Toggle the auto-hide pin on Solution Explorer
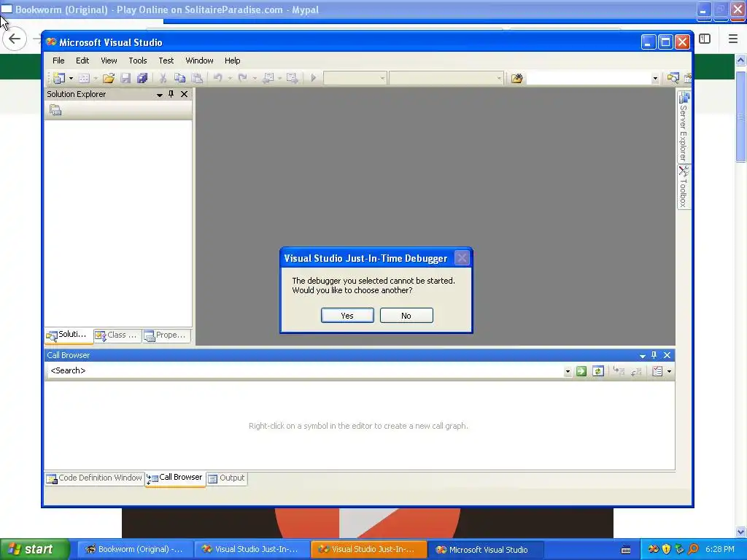Screen dimensions: 747x560 (x=171, y=94)
